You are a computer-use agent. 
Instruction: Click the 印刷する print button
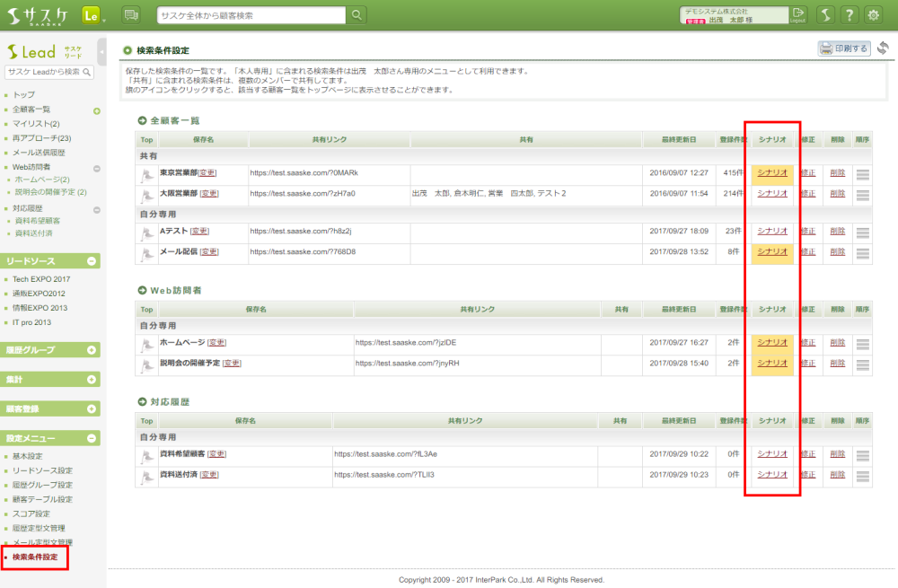click(844, 48)
